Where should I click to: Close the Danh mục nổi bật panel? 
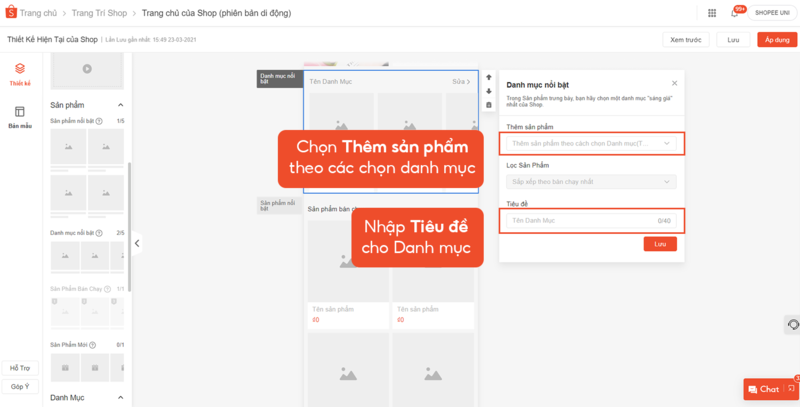click(674, 83)
